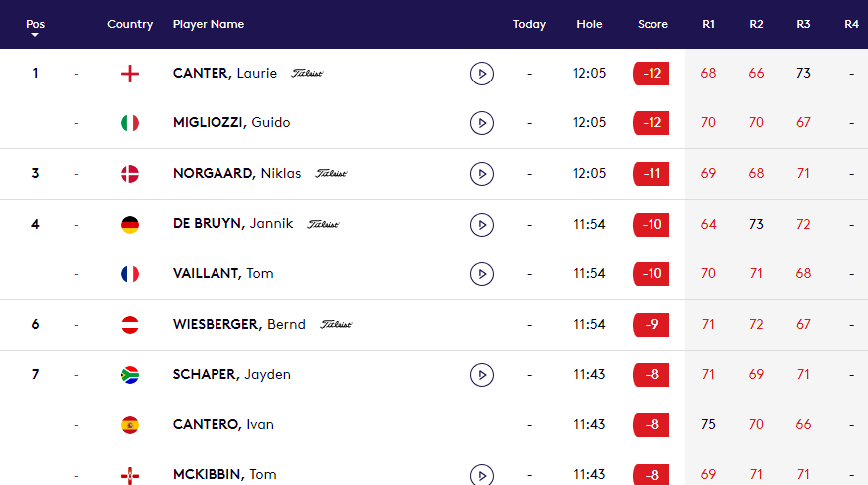This screenshot has width=868, height=485.
Task: Click Italy flag next to Migliozzi
Action: point(130,123)
